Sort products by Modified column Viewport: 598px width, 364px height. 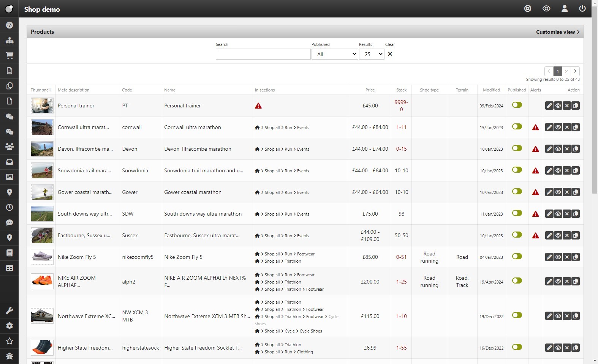pyautogui.click(x=491, y=90)
